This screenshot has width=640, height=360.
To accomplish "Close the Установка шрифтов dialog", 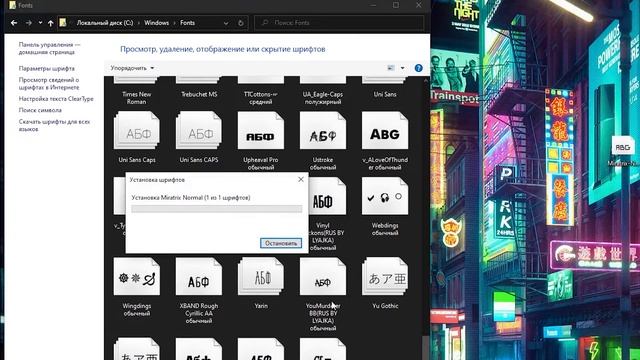I will click(301, 180).
